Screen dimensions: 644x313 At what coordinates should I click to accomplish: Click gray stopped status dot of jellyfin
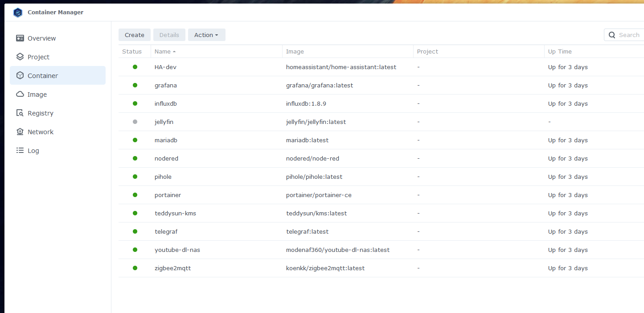[x=135, y=122]
